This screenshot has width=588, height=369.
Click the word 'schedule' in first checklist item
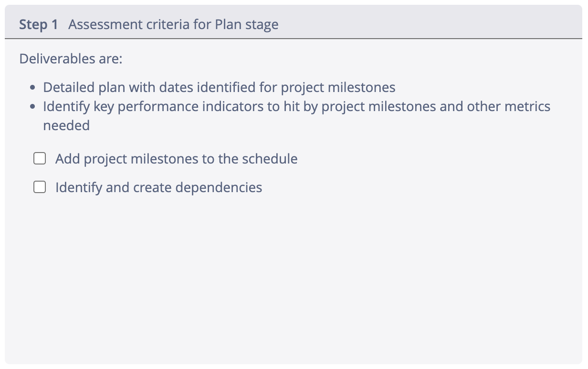pos(270,159)
